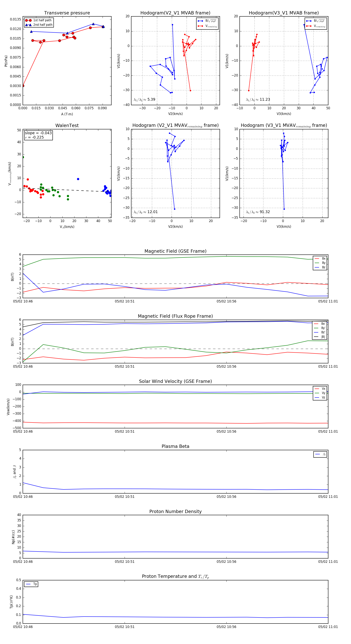Click the "Hodogram (V2_V1 MVAV remaining frame)" title
351x644 pixels.
tap(175, 125)
